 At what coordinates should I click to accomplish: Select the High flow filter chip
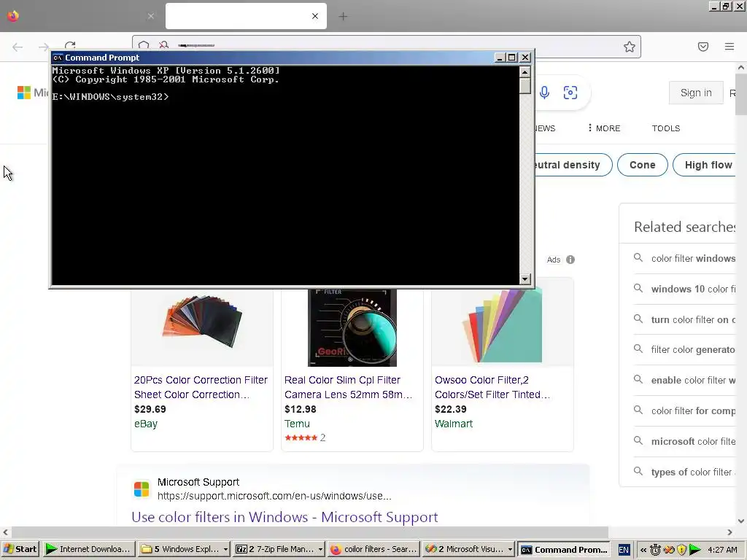pyautogui.click(x=705, y=165)
